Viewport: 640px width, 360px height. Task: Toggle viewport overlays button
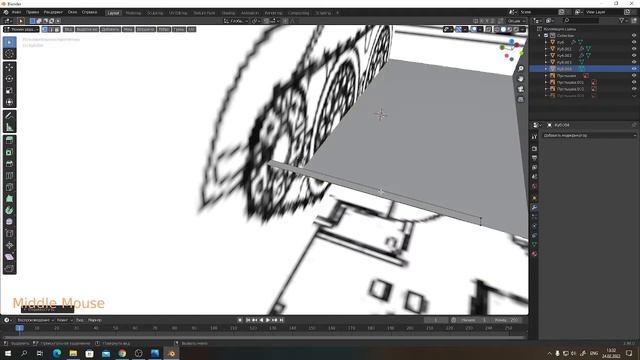[474, 29]
